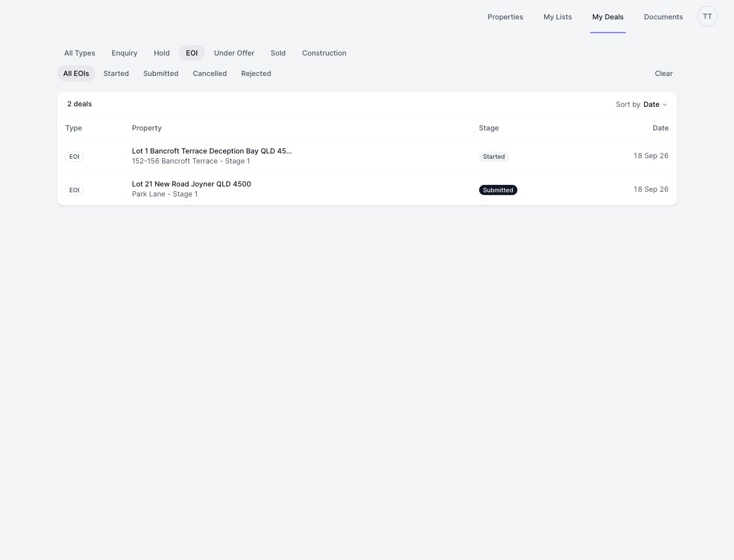Viewport: 734px width, 560px height.
Task: Click 18 Sep 26 date on Lot 21 row
Action: (651, 189)
